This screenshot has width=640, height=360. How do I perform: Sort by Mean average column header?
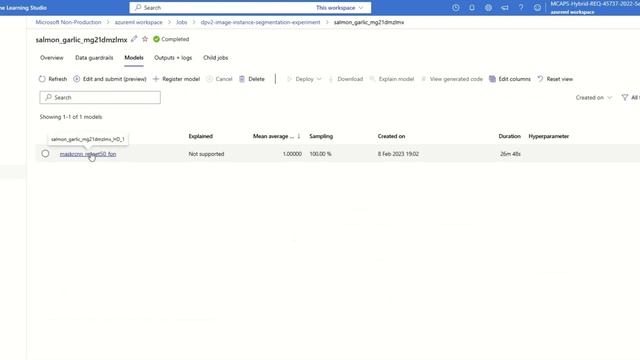click(x=273, y=136)
